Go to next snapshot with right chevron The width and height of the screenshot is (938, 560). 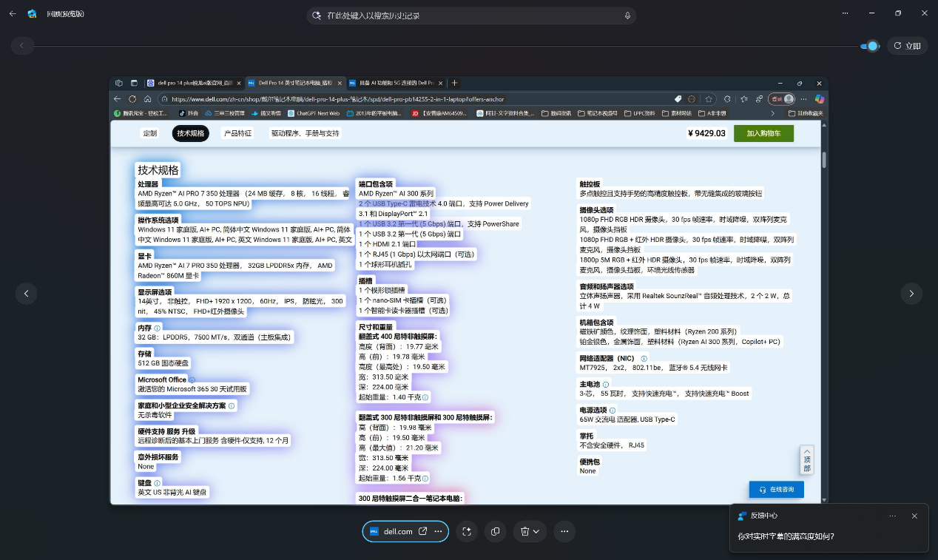tap(911, 294)
